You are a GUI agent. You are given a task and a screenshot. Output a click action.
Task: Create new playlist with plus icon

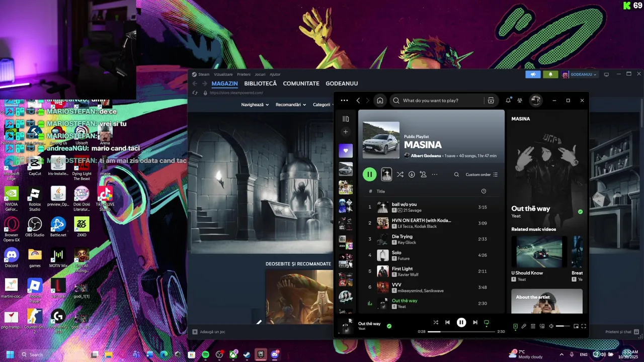(x=346, y=132)
